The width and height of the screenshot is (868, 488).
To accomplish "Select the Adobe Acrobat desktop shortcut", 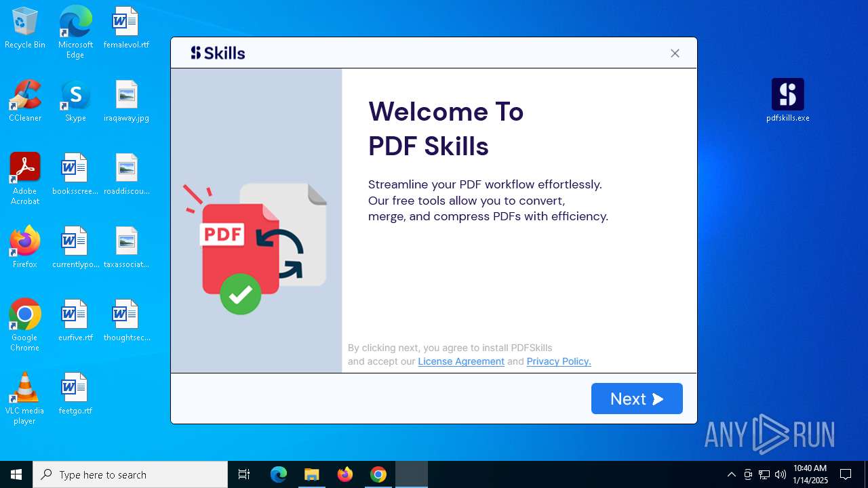I will pyautogui.click(x=25, y=179).
